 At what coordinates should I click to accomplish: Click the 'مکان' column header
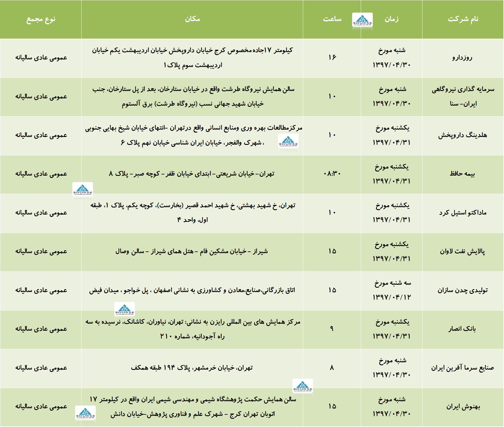click(192, 19)
